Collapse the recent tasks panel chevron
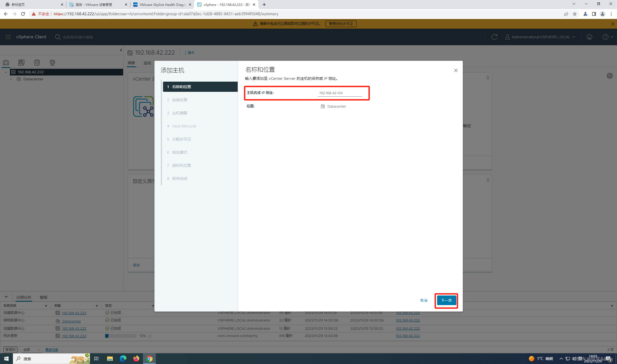Image resolution: width=617 pixels, height=364 pixels. click(6, 297)
